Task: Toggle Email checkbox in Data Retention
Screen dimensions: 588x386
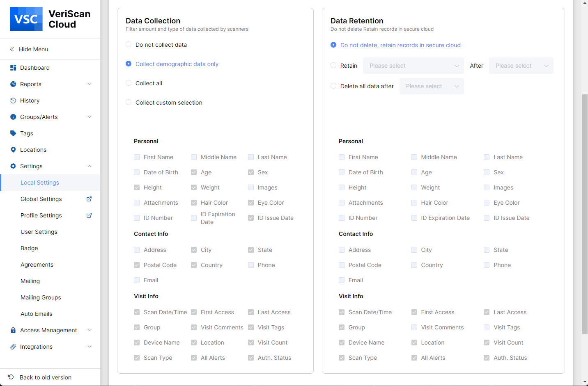Action: click(x=342, y=280)
